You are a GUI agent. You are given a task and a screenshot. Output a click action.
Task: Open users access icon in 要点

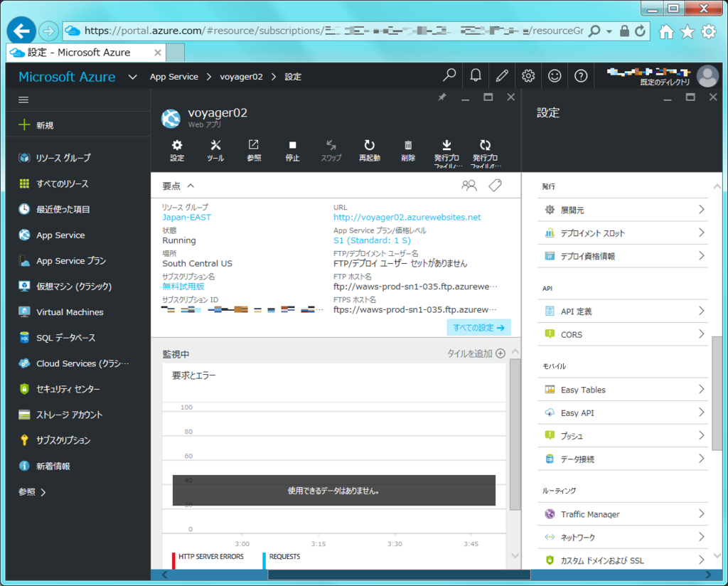click(469, 186)
